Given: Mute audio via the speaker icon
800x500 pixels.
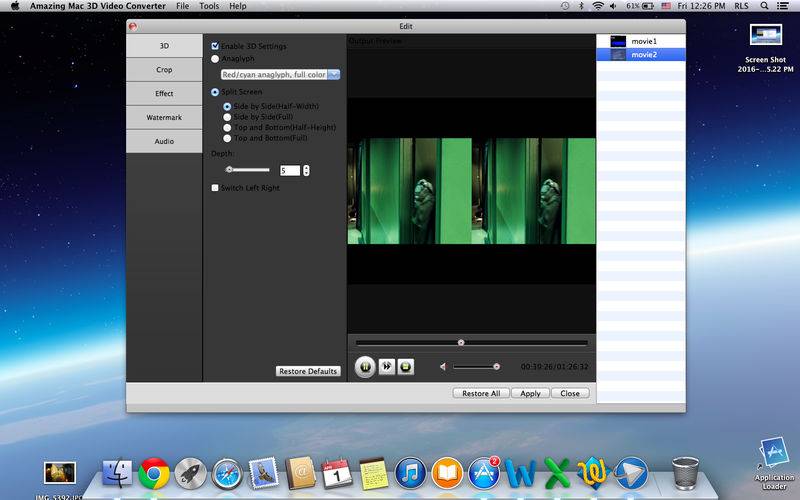Looking at the screenshot, I should pos(443,366).
